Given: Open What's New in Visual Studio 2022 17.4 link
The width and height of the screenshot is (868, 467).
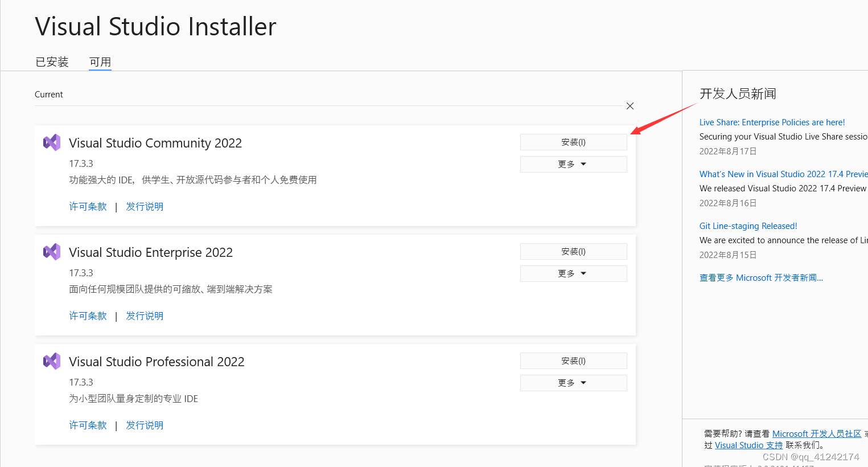Looking at the screenshot, I should (784, 174).
